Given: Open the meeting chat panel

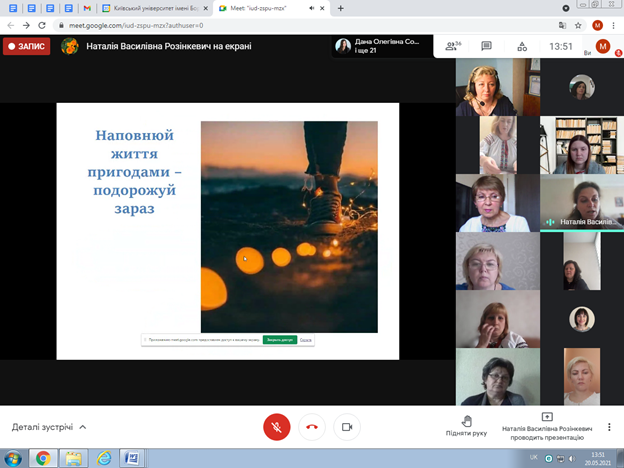Looking at the screenshot, I should (486, 46).
